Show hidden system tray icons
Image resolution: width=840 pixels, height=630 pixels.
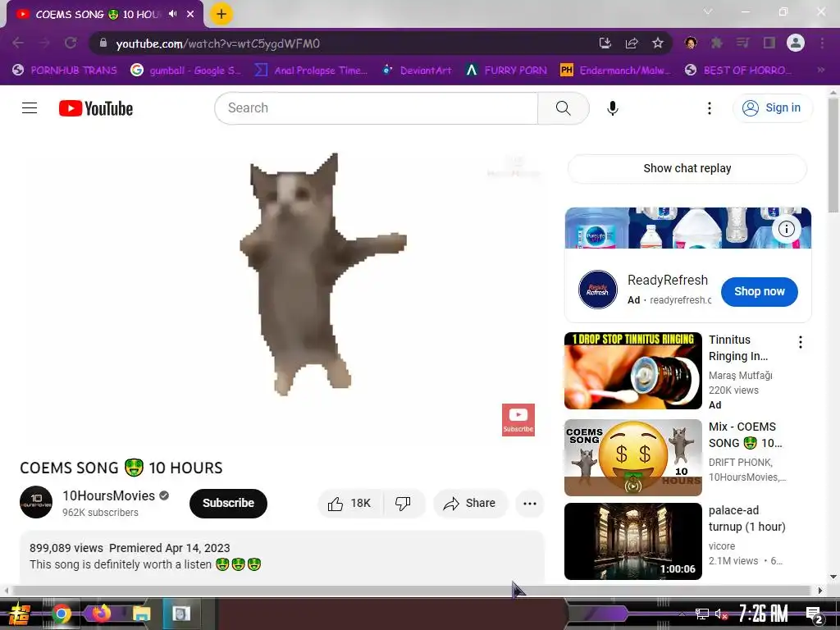[682, 614]
